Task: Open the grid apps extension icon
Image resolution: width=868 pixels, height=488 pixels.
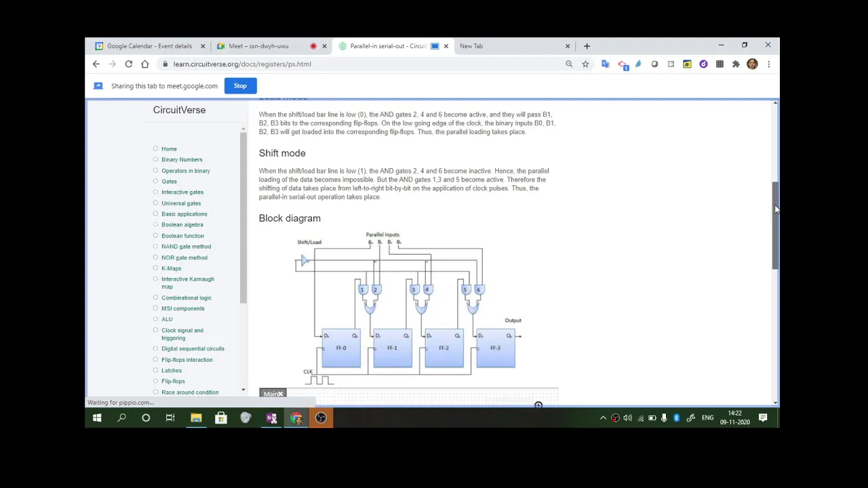Action: [x=719, y=64]
